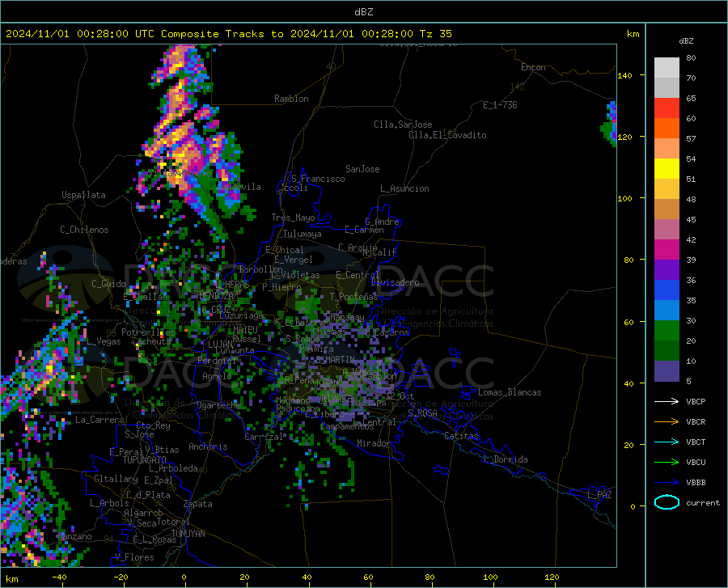Screen dimensions: 728x588
Task: Click the Zapata map label
Action: [x=198, y=504]
